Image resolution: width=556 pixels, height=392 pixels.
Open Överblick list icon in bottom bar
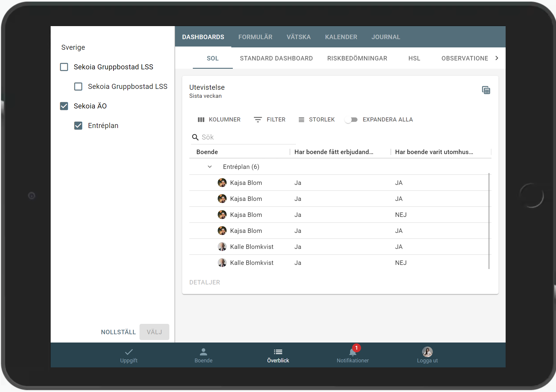278,355
